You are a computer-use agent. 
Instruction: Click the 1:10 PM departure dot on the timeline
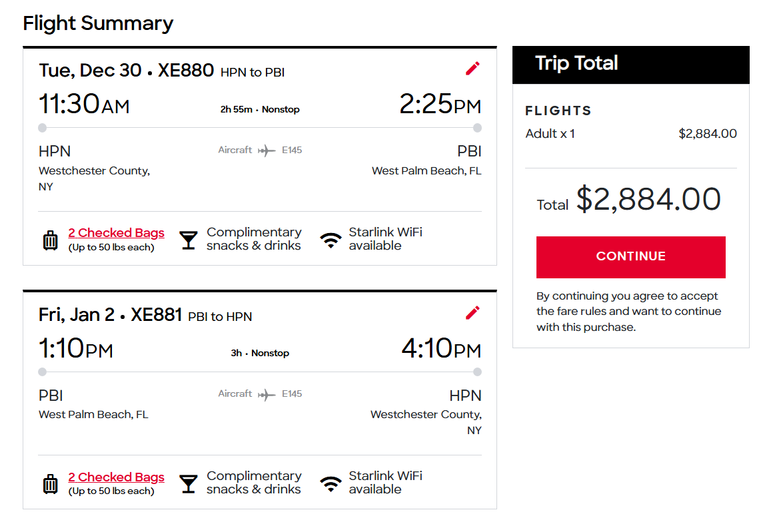pyautogui.click(x=43, y=372)
